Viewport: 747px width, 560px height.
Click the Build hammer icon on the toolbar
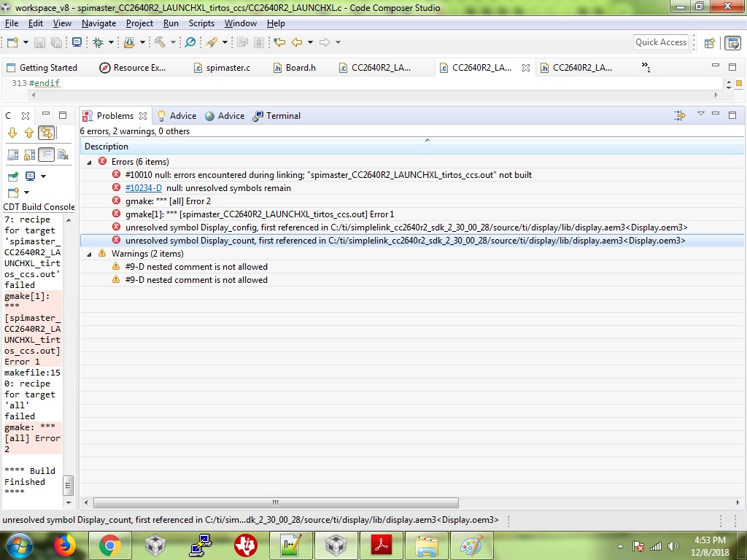pos(160,42)
